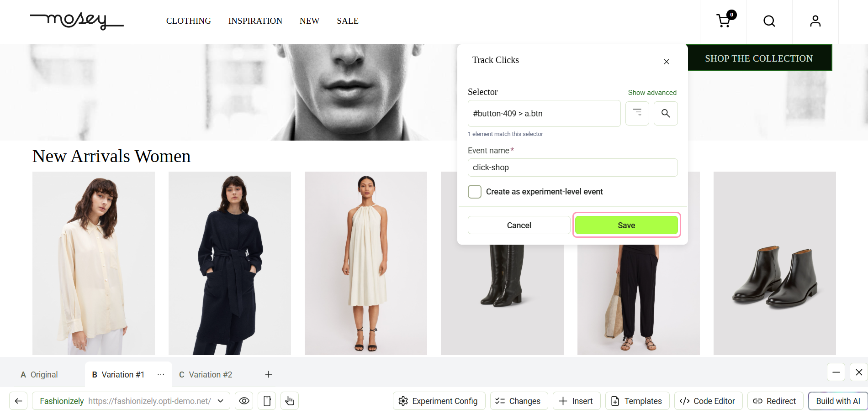Screen dimensions: 868x414
Task: Activate the interactive hand pointer mode
Action: [290, 401]
